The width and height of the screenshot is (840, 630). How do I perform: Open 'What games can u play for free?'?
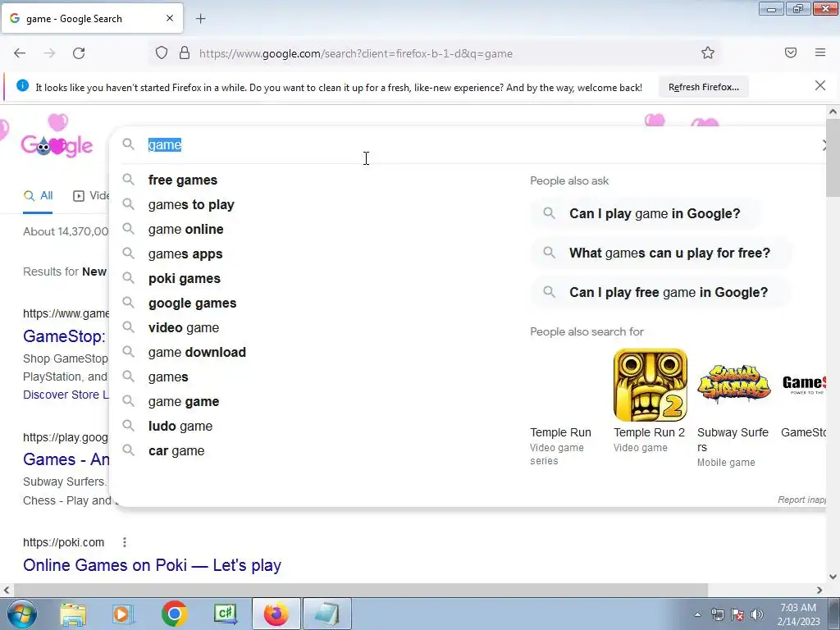[660, 253]
